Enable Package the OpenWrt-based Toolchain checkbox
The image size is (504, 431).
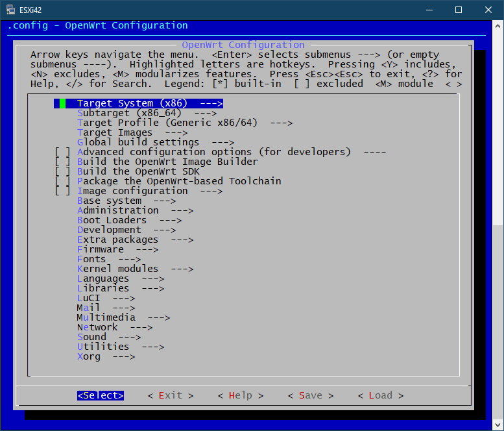(62, 181)
